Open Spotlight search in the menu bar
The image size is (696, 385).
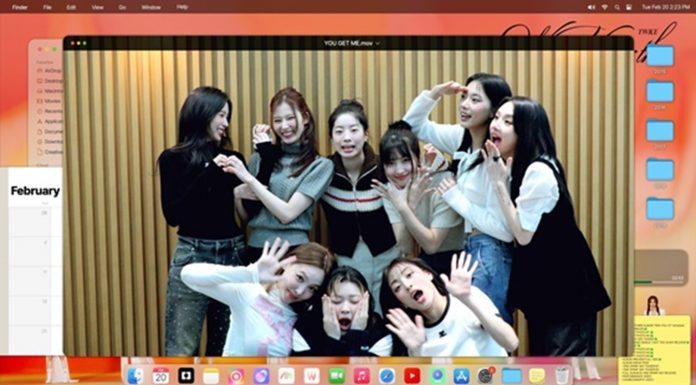[x=617, y=7]
